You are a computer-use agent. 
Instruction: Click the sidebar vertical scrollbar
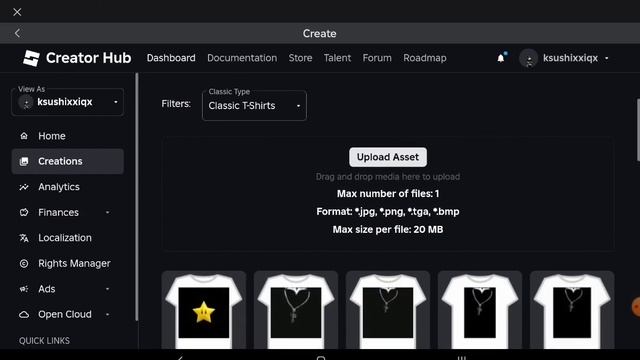(137, 197)
